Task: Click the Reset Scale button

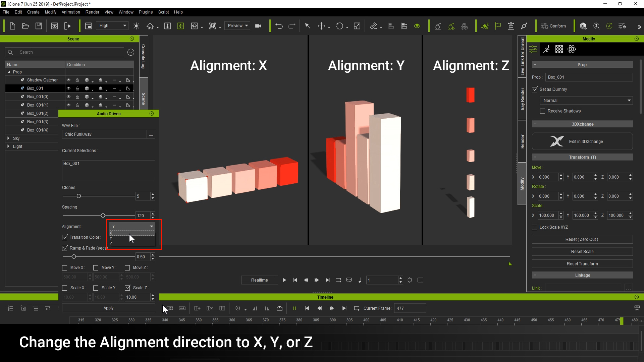Action: pos(582,252)
